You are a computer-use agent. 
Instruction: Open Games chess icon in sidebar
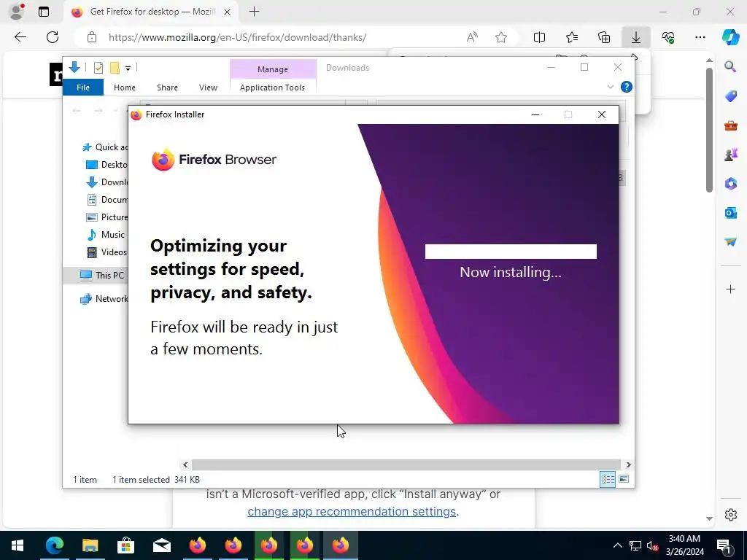[730, 155]
